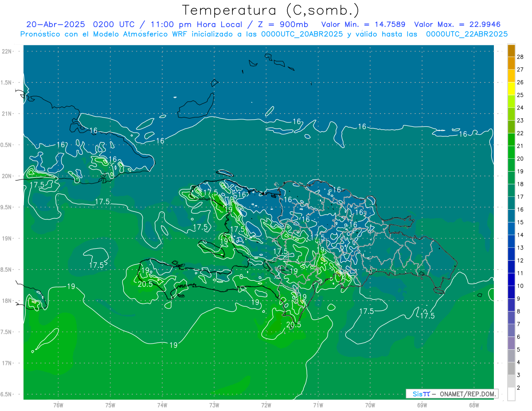
Task: Click legend color band between 17 and 18
Action: (x=511, y=190)
